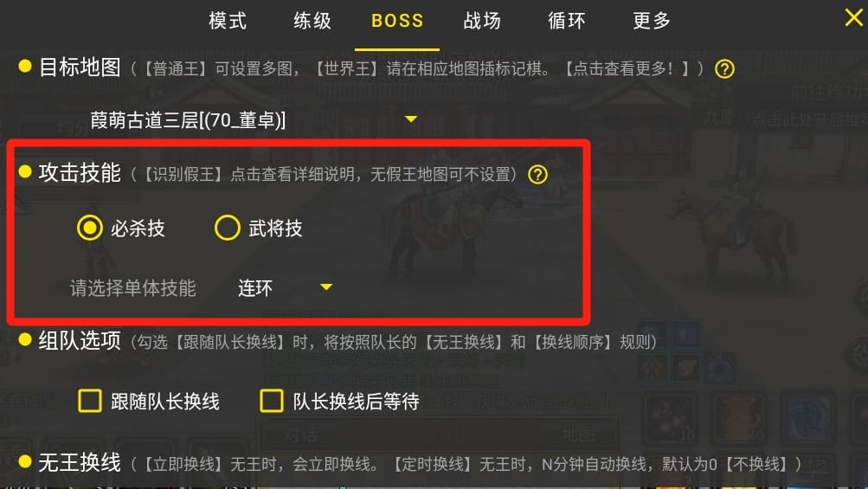Select the 武将技 radio button
The image size is (868, 489).
(227, 228)
